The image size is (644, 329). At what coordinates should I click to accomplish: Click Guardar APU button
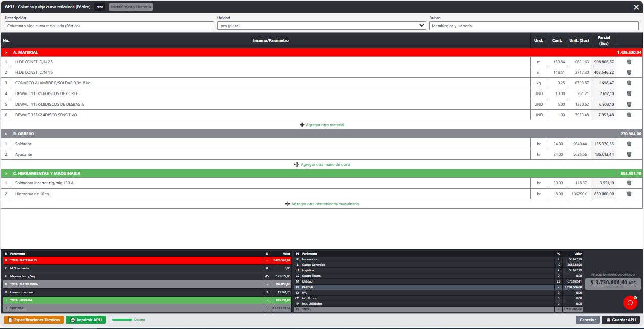pos(621,320)
